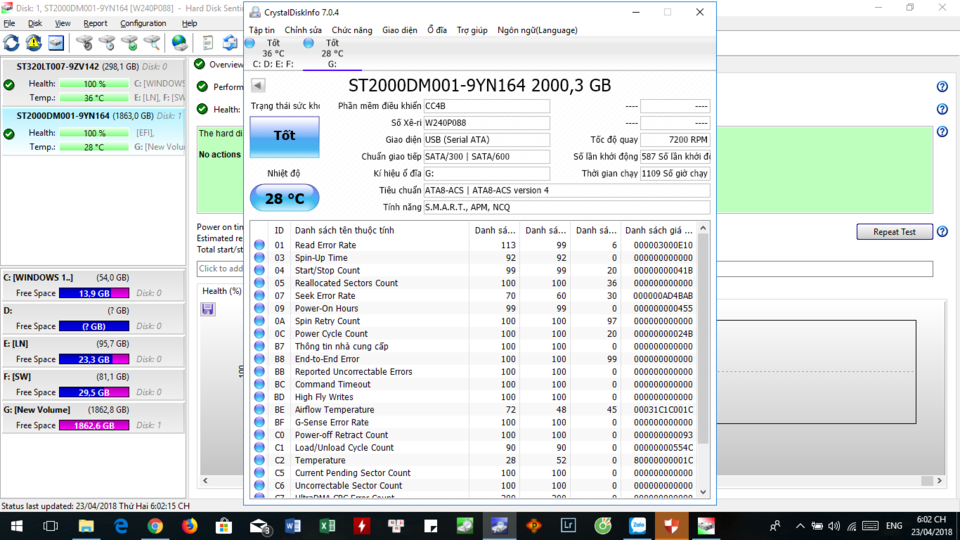Click the back arrow beside disk model name

[x=258, y=85]
